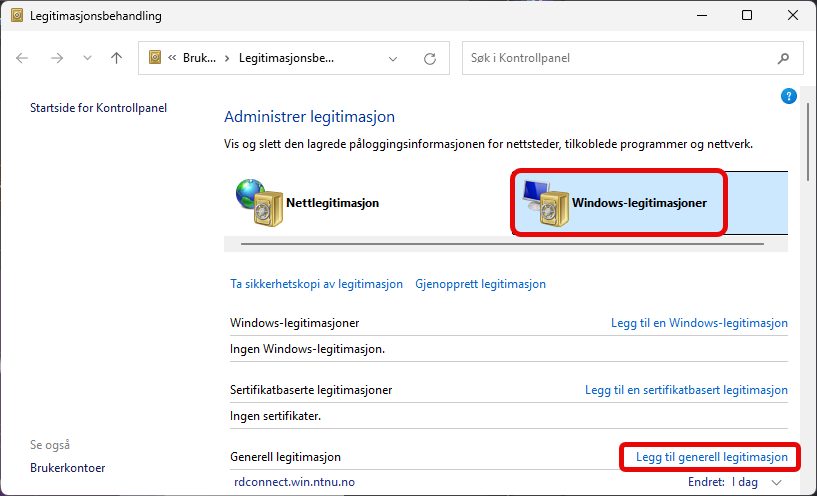Expand the address bar history dropdown

pos(393,58)
